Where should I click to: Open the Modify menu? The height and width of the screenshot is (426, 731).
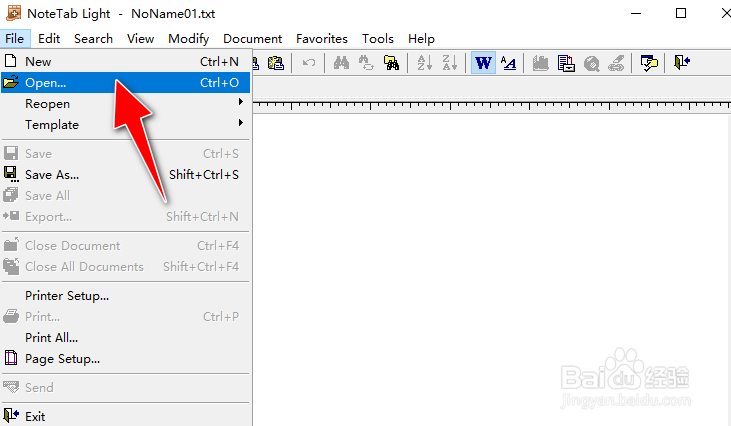[188, 39]
